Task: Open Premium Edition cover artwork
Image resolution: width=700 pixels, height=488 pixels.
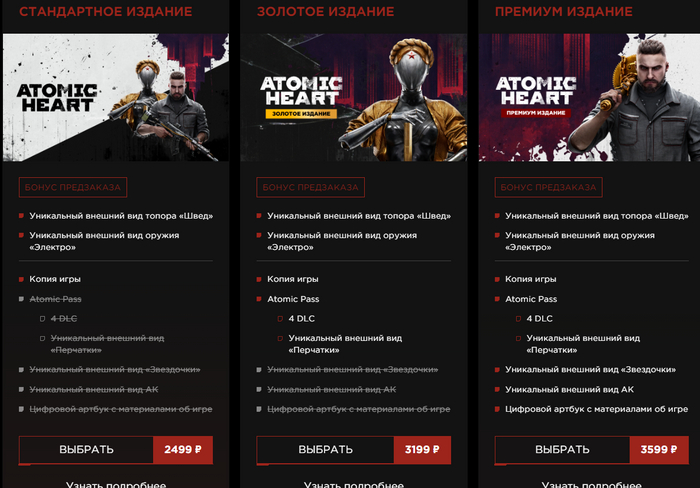Action: [589, 97]
